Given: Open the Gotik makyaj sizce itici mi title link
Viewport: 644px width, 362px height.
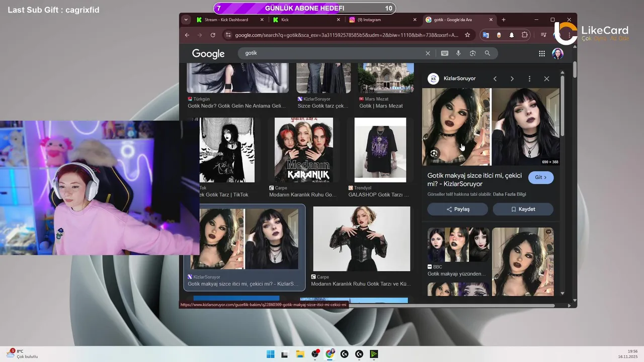Looking at the screenshot, I should pos(475,180).
